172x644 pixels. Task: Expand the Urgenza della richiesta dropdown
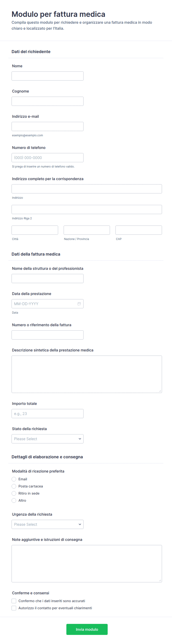(x=48, y=524)
